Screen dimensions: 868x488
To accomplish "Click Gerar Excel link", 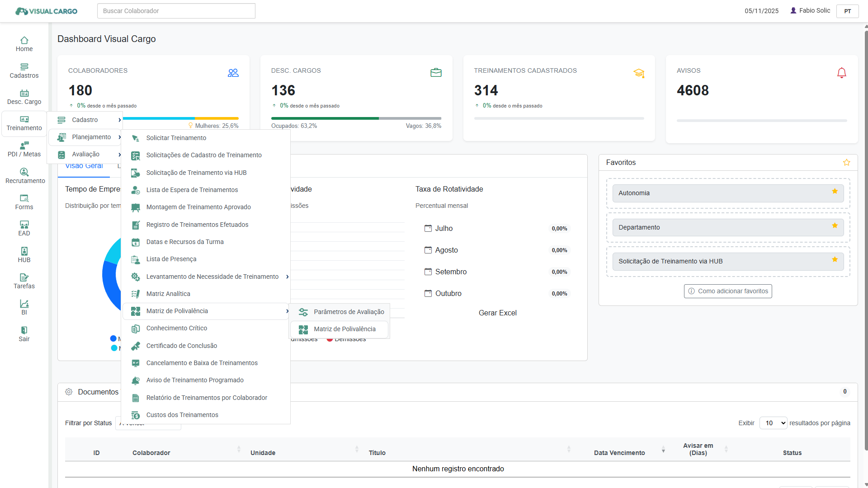I will tap(497, 313).
